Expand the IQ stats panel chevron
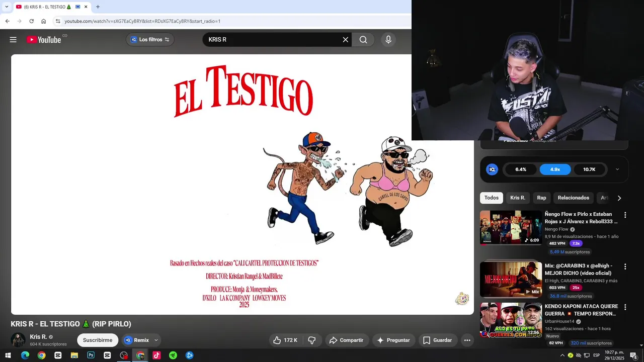This screenshot has width=644, height=362. pos(617,169)
